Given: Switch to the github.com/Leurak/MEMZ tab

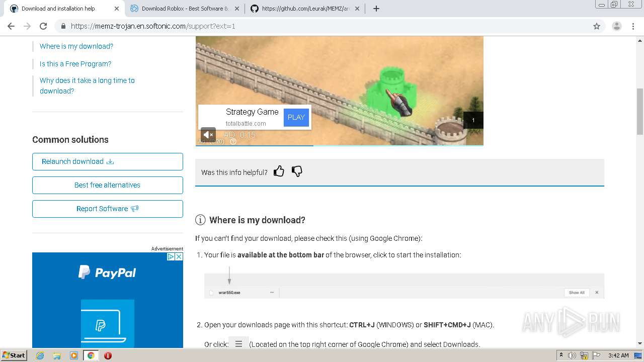Looking at the screenshot, I should point(305,9).
